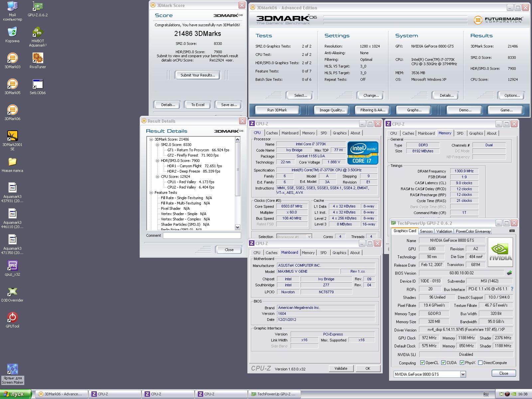
Task: Switch to the Caches tab in CPU tab window
Action: (272, 133)
